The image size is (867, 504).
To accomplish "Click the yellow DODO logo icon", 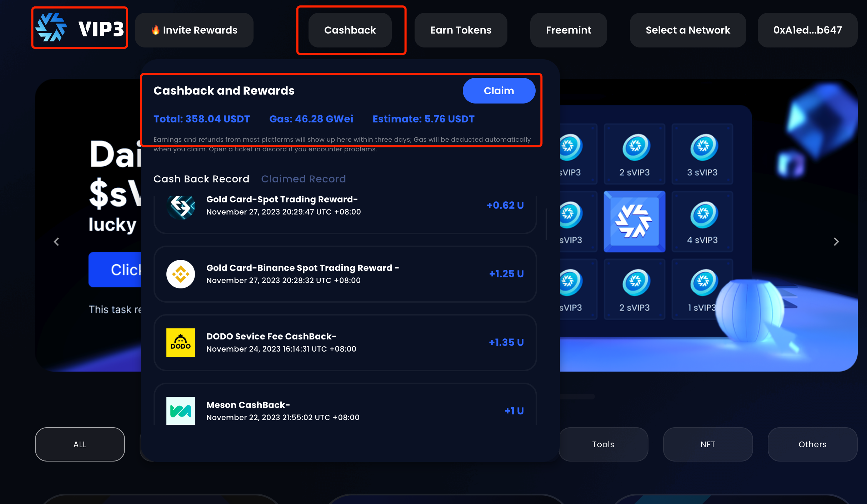I will [x=181, y=343].
